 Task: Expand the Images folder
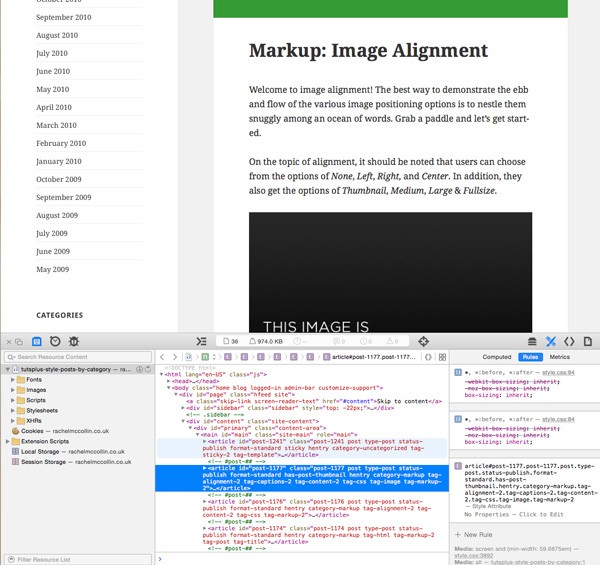[13, 390]
